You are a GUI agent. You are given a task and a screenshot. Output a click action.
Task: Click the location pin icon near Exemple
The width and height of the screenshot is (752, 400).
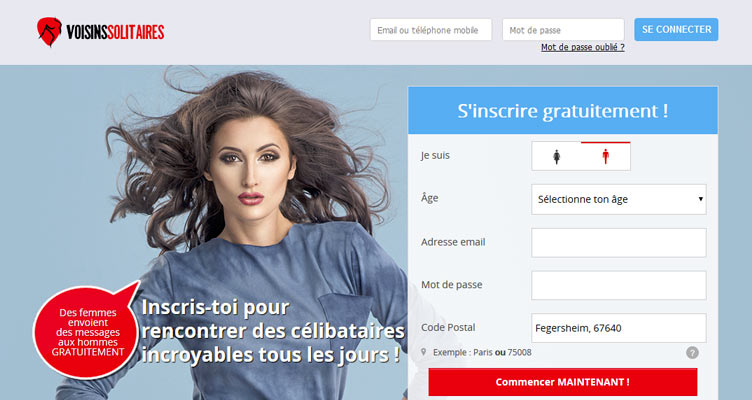point(423,352)
